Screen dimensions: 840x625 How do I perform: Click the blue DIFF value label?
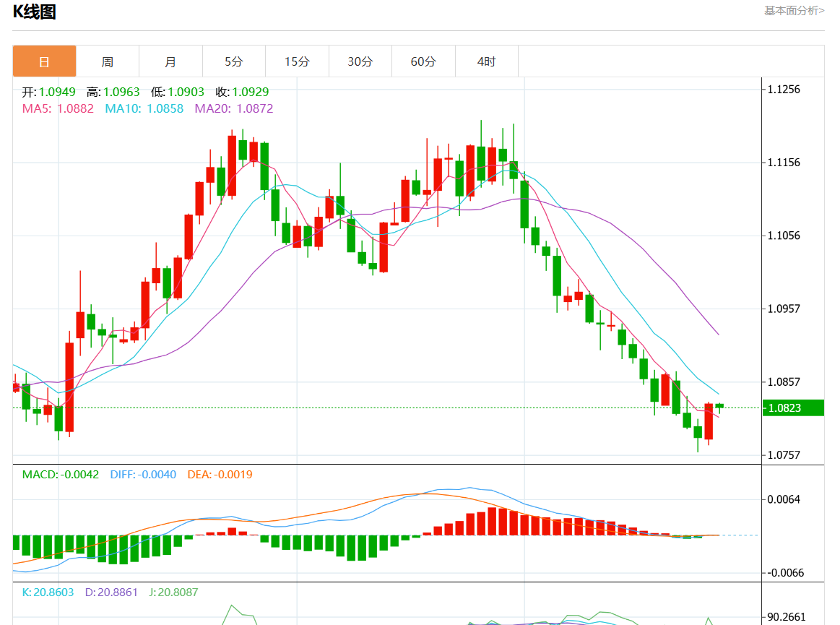(x=143, y=475)
